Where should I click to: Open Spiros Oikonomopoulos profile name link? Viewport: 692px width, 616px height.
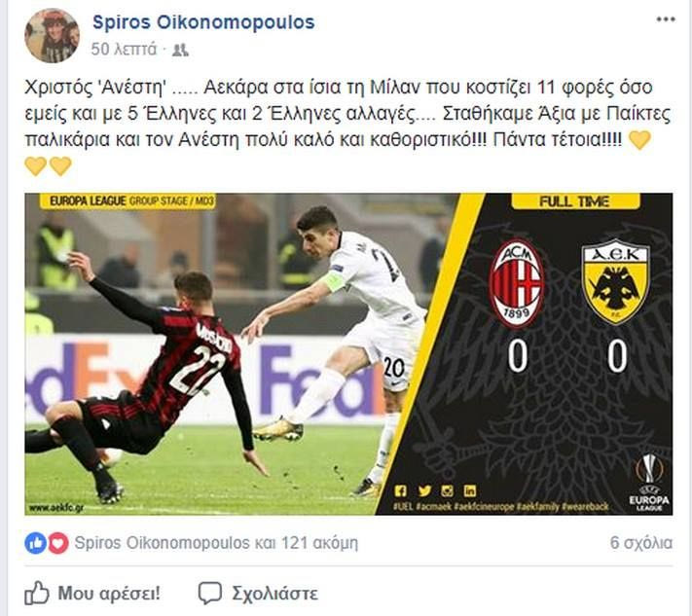point(203,22)
